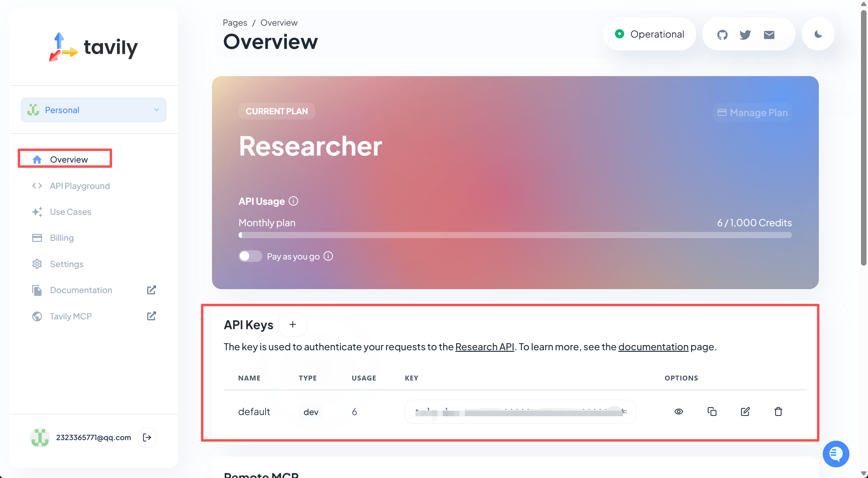The width and height of the screenshot is (868, 478).
Task: Click the log out icon
Action: coord(147,437)
